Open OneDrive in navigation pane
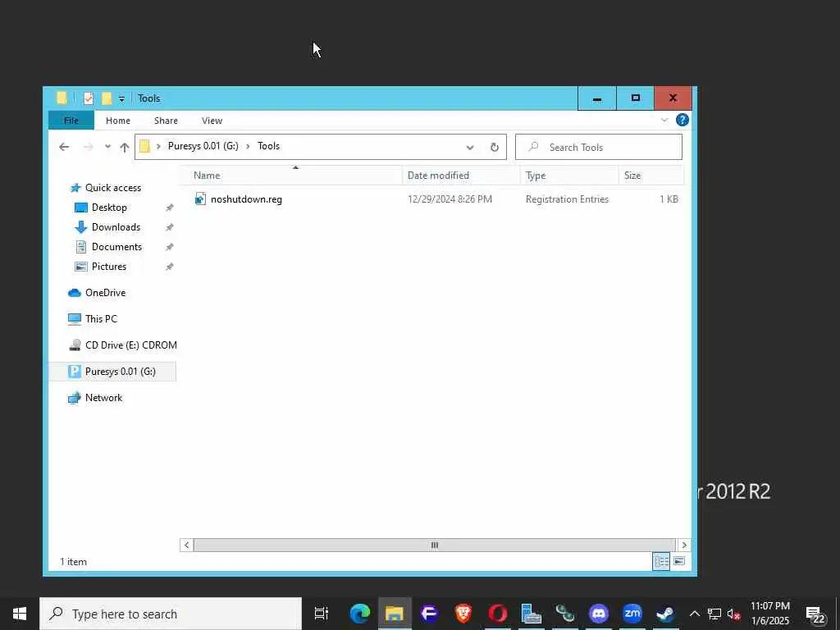840x630 pixels. [x=105, y=293]
